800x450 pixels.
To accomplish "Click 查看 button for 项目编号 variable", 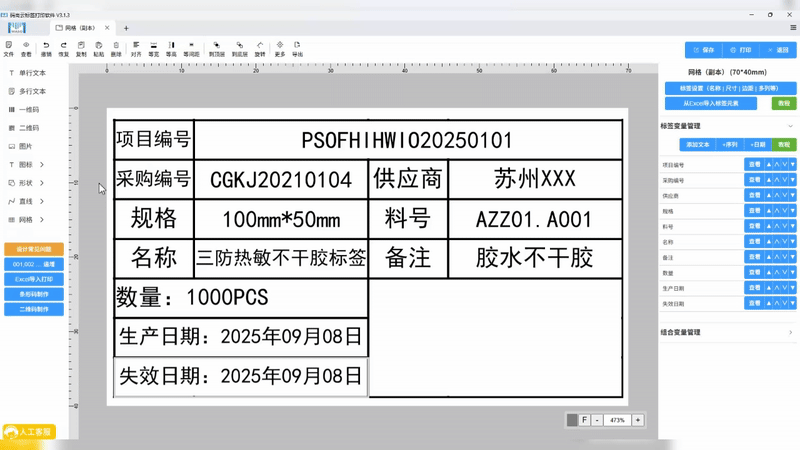I will pyautogui.click(x=754, y=165).
